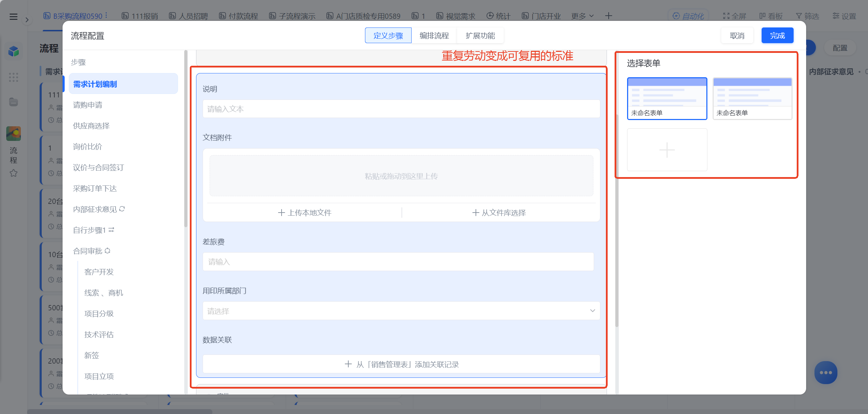Add linked record from 销售管理表
The image size is (868, 414).
click(x=401, y=364)
